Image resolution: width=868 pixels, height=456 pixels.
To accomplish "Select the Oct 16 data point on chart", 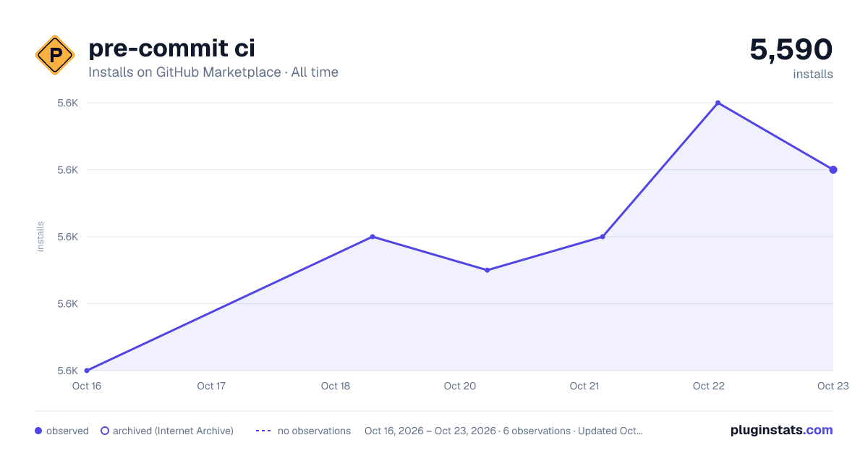I will click(87, 371).
